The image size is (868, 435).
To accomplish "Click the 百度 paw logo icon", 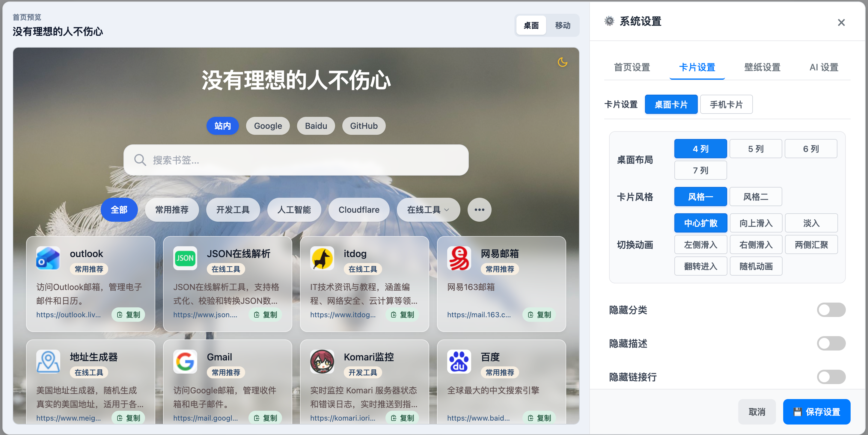I will point(459,362).
